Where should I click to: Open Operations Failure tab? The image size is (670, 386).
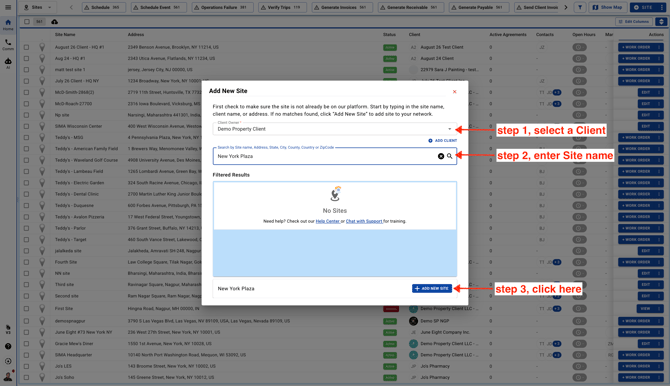point(222,7)
